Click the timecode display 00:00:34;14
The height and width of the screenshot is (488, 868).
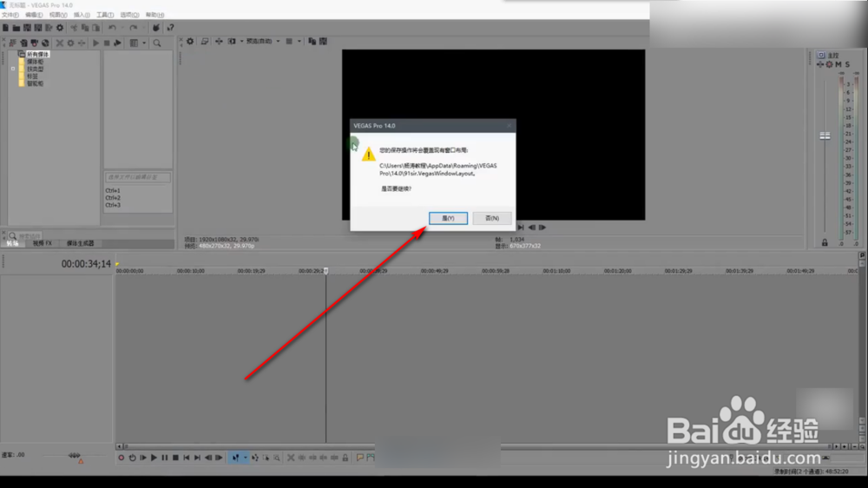pyautogui.click(x=86, y=264)
